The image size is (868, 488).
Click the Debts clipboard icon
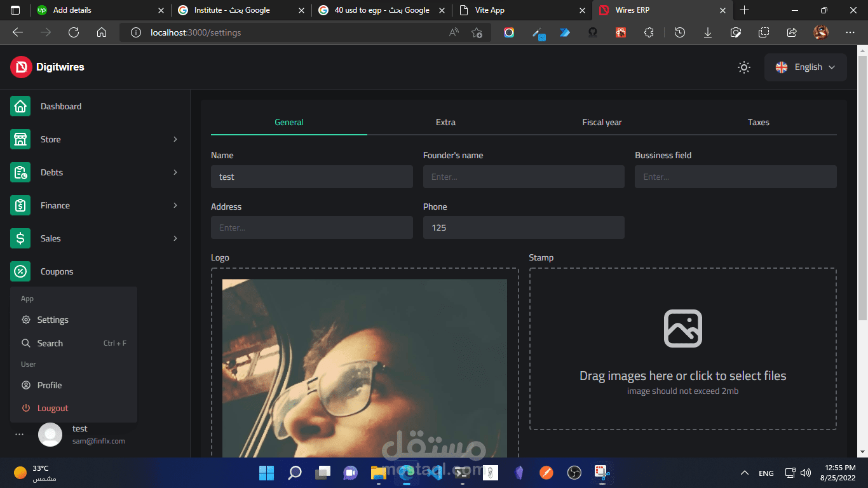20,172
